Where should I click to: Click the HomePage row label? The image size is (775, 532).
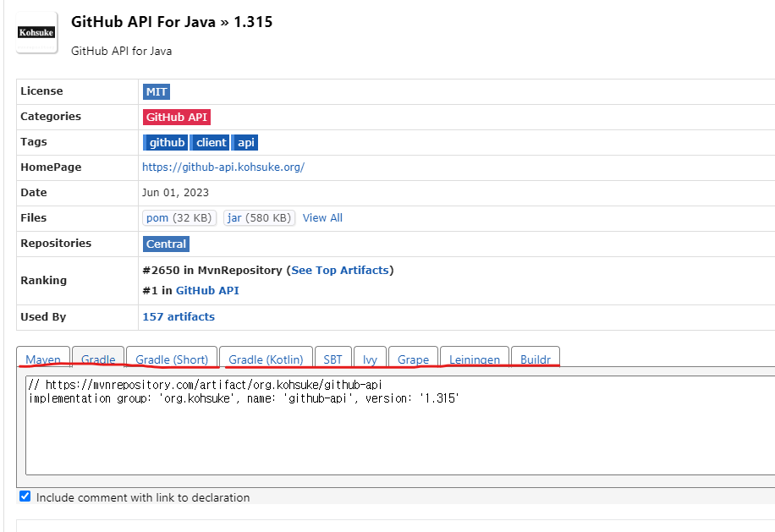click(51, 167)
